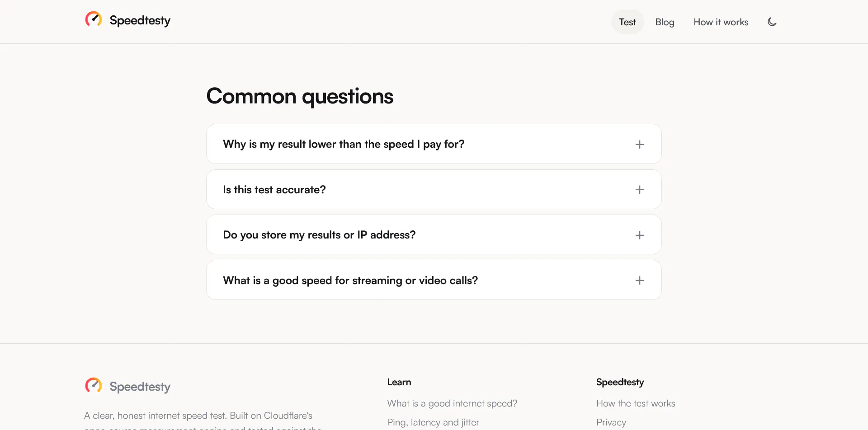Click the footer Speedtesty brand name
The image size is (868, 430).
click(140, 387)
